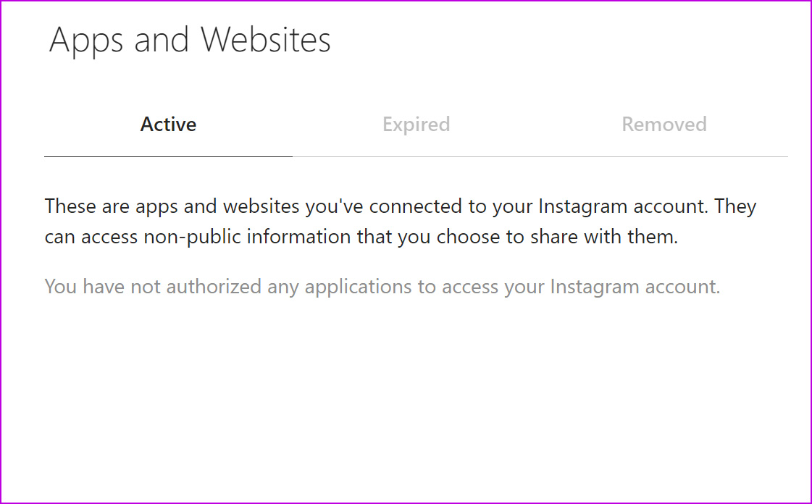
Task: Click the word 'Apps' in the heading
Action: (86, 41)
